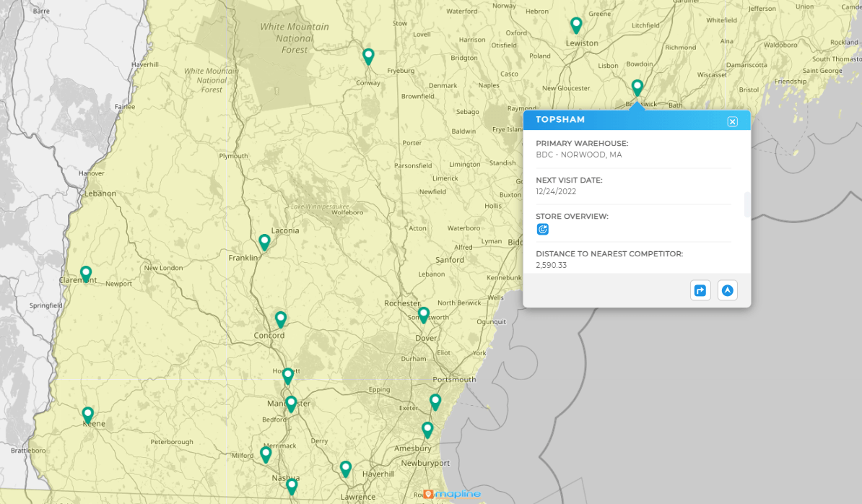The width and height of the screenshot is (862, 504).
Task: Click the pin near Milford
Action: coord(265,453)
